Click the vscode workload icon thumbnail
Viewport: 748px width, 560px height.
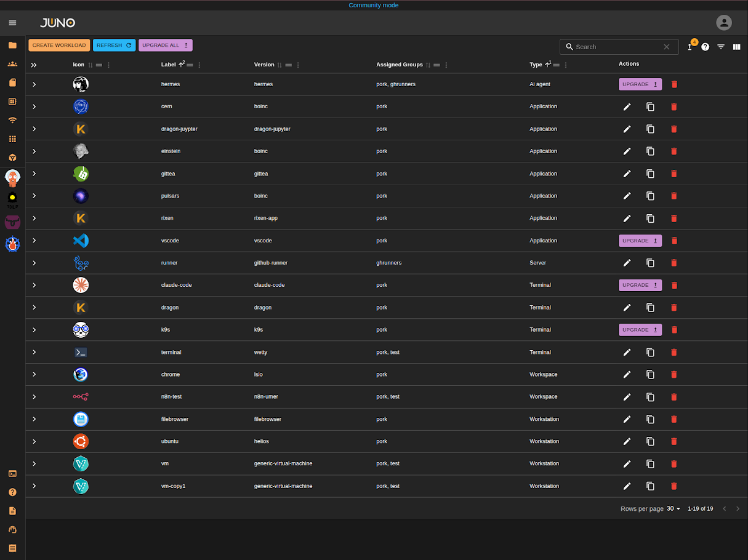(x=81, y=241)
